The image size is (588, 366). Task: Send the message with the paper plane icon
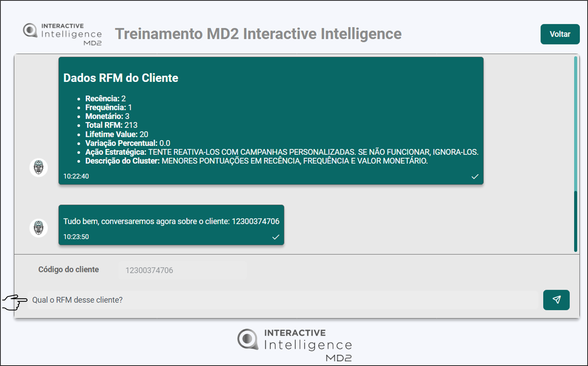click(x=556, y=300)
